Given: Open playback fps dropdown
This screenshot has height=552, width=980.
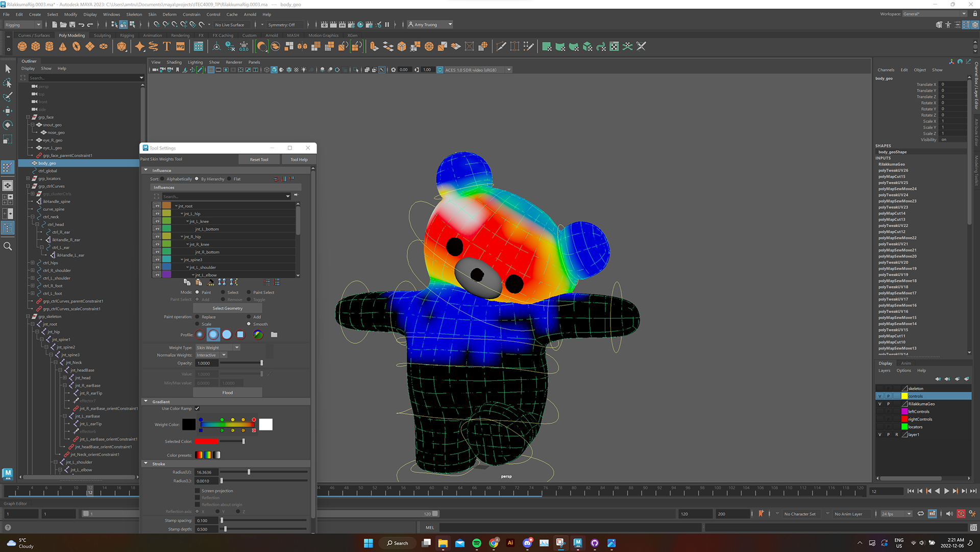Looking at the screenshot, I should pos(896,514).
